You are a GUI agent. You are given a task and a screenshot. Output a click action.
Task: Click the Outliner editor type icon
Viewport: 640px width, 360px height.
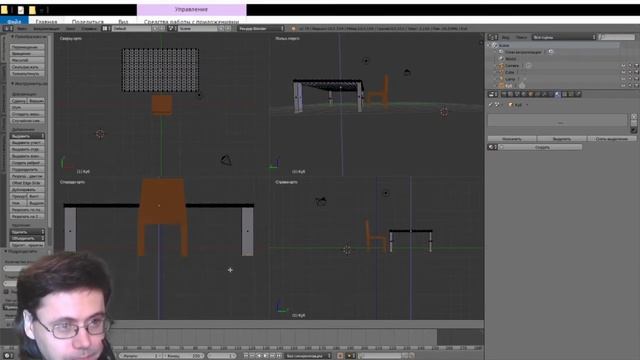click(x=493, y=37)
